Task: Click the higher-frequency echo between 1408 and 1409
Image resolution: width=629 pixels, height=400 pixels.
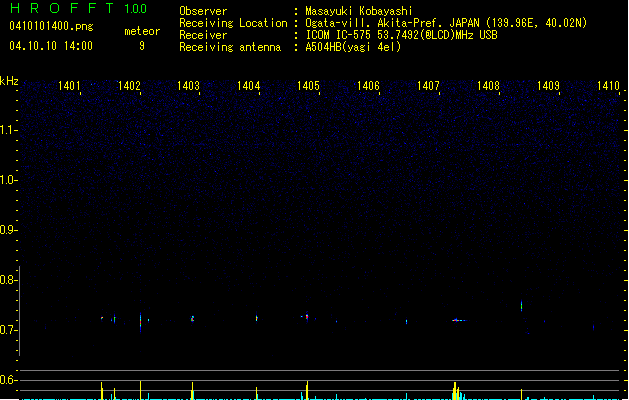Action: (521, 306)
